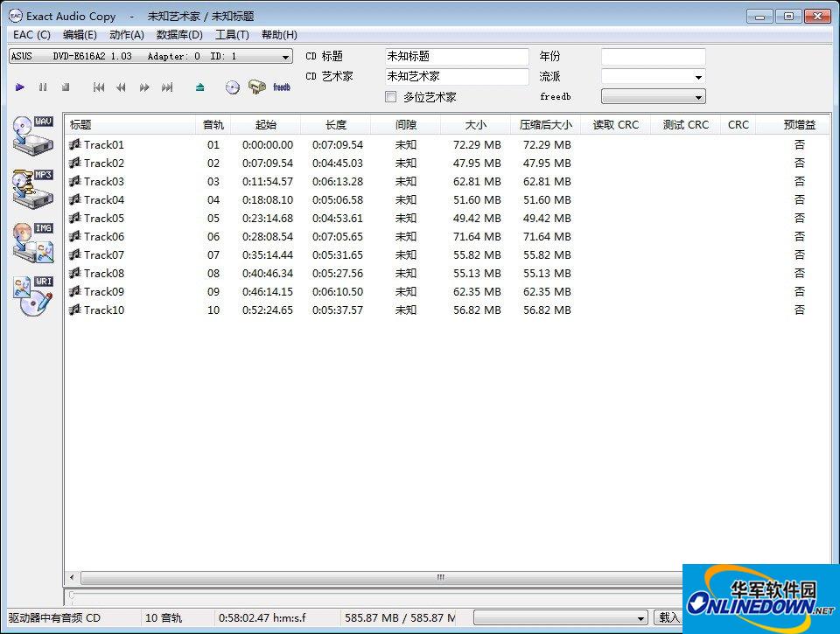Click the 测试 CRC column header
The height and width of the screenshot is (634, 840).
[x=686, y=125]
